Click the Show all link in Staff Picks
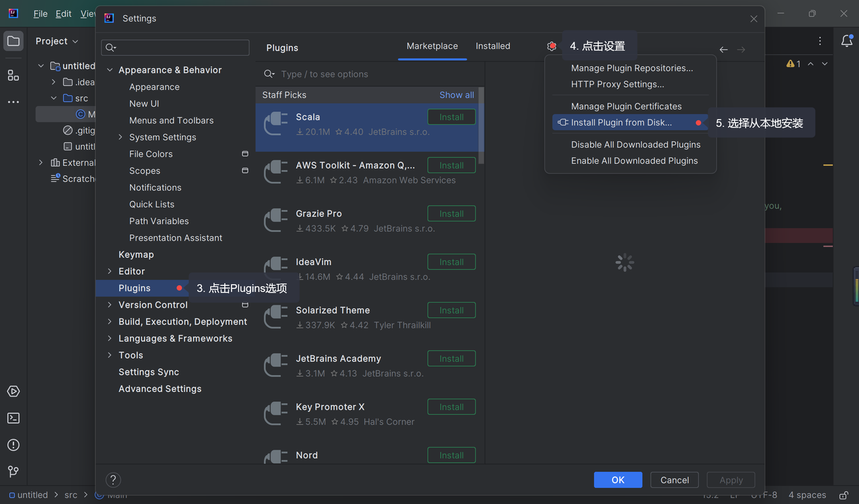 pos(456,95)
